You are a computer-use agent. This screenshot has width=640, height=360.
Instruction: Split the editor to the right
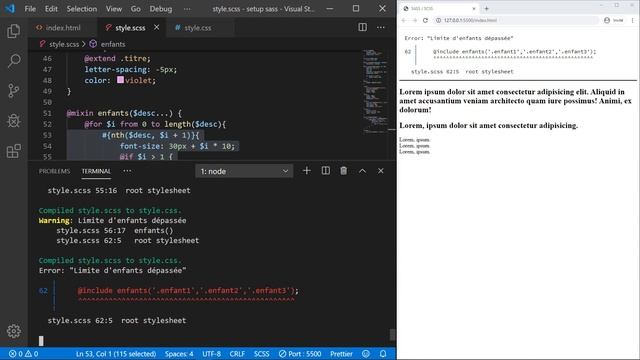click(362, 27)
